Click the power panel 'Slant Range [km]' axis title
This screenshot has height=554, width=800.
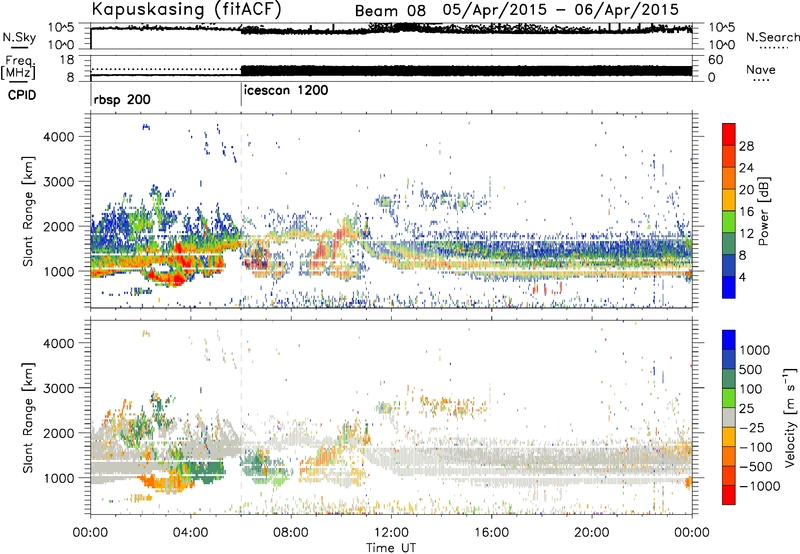(28, 211)
